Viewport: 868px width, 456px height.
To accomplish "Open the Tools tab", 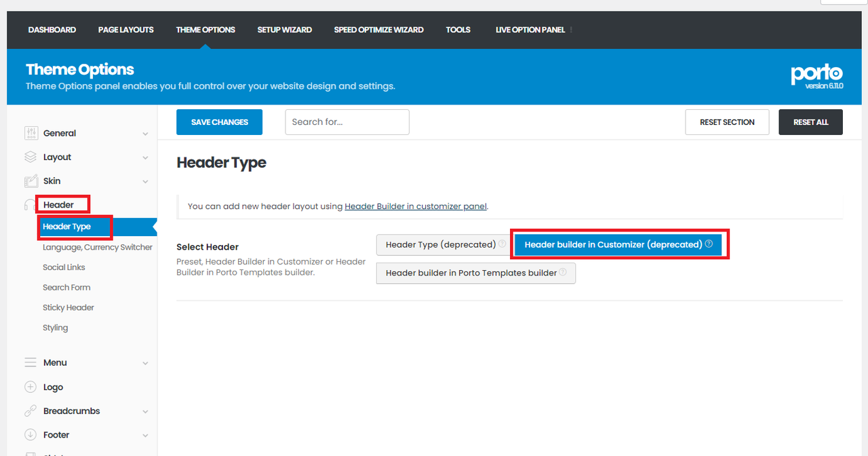I will 458,30.
